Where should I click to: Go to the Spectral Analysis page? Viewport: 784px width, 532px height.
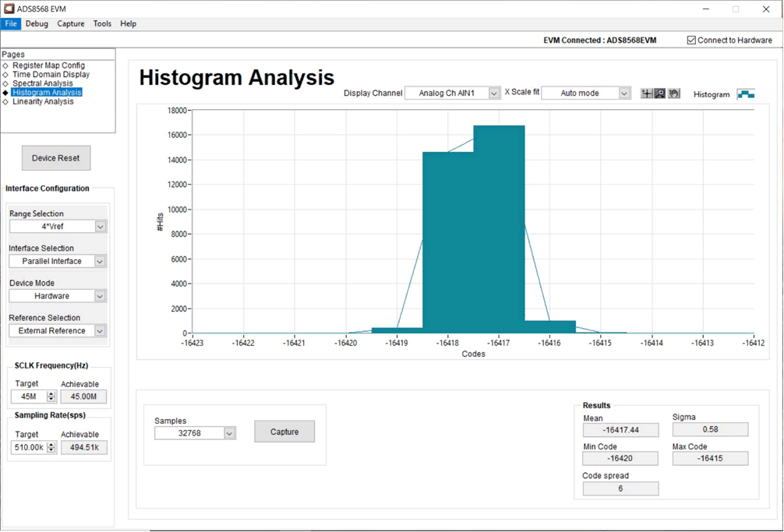tap(43, 83)
